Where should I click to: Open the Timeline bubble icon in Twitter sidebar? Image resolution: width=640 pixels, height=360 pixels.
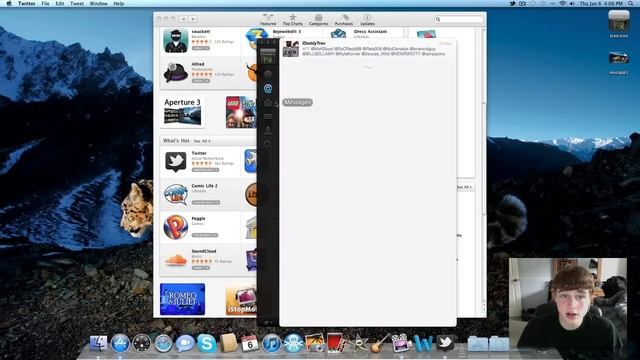tap(268, 74)
